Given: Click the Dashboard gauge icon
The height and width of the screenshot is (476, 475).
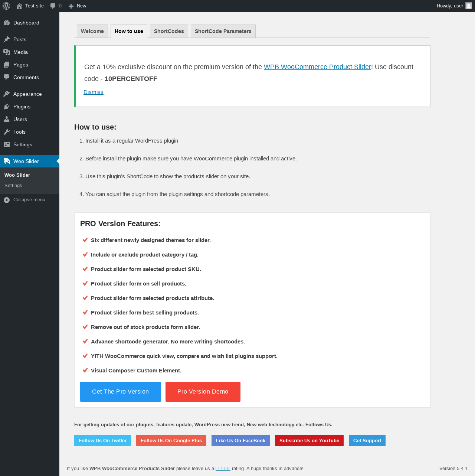Looking at the screenshot, I should tap(7, 23).
